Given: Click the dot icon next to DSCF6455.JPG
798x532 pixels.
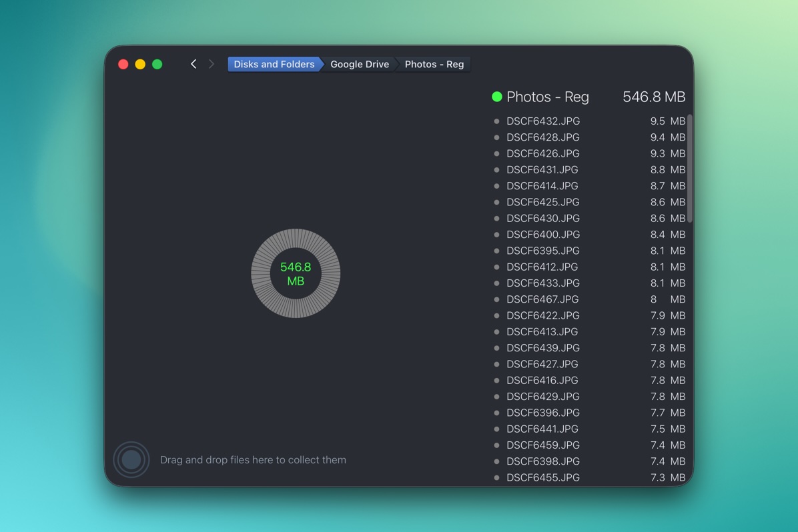Looking at the screenshot, I should pyautogui.click(x=496, y=477).
